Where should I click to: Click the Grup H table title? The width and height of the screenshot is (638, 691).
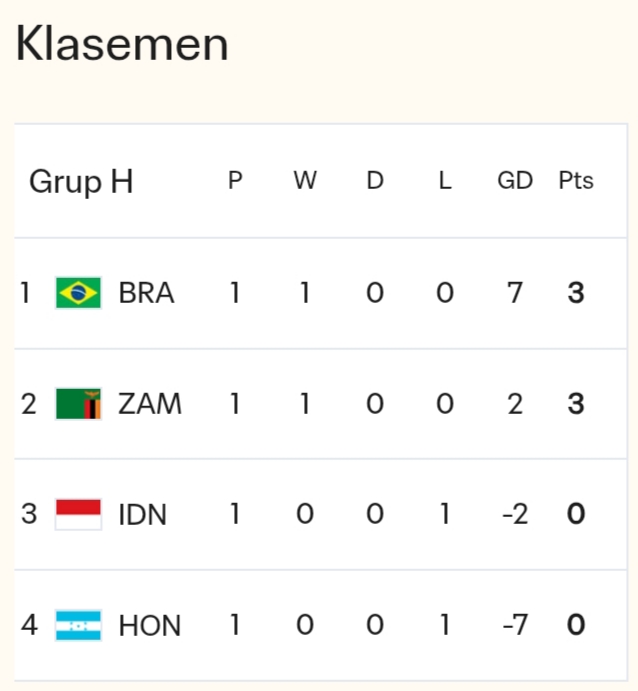click(x=81, y=182)
